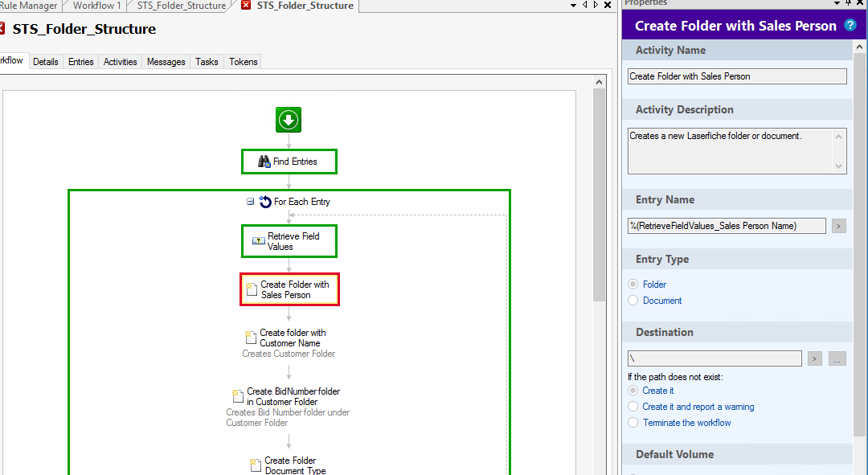Screen dimensions: 868x475
Task: Collapse the For Each Entry loop
Action: 251,202
